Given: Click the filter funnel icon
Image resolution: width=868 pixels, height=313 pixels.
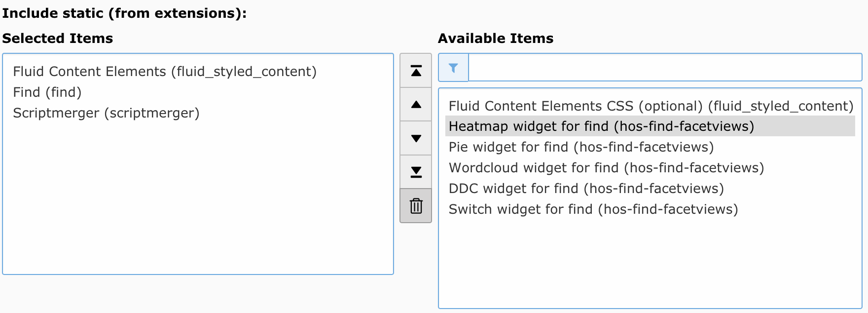Looking at the screenshot, I should [x=453, y=68].
